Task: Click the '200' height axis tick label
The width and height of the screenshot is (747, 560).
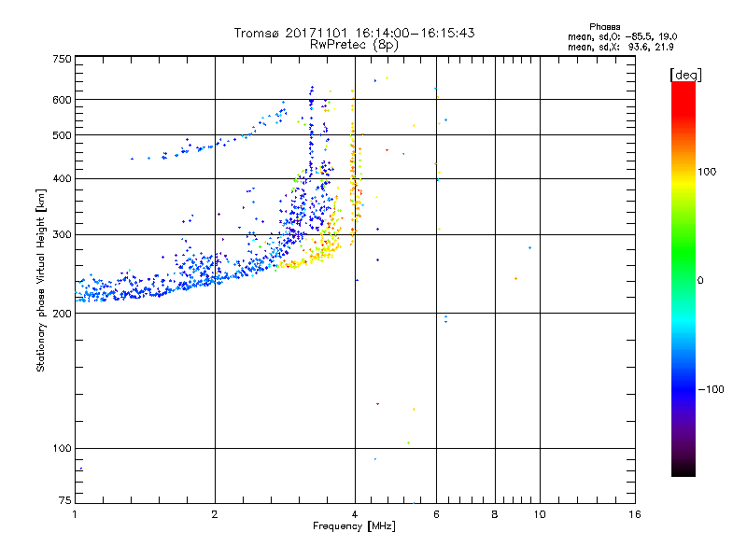Action: (x=62, y=314)
